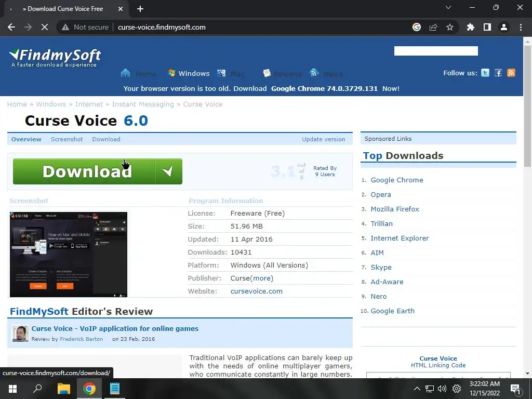This screenshot has height=399, width=532.
Task: Open the Notepad app in taskbar
Action: pos(115,389)
